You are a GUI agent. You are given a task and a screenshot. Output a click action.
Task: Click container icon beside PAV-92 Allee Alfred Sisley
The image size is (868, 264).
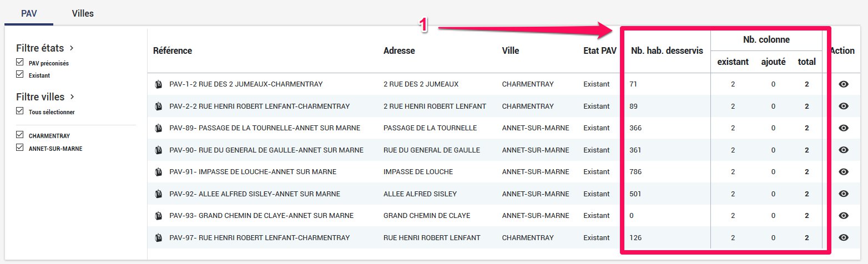pos(159,194)
